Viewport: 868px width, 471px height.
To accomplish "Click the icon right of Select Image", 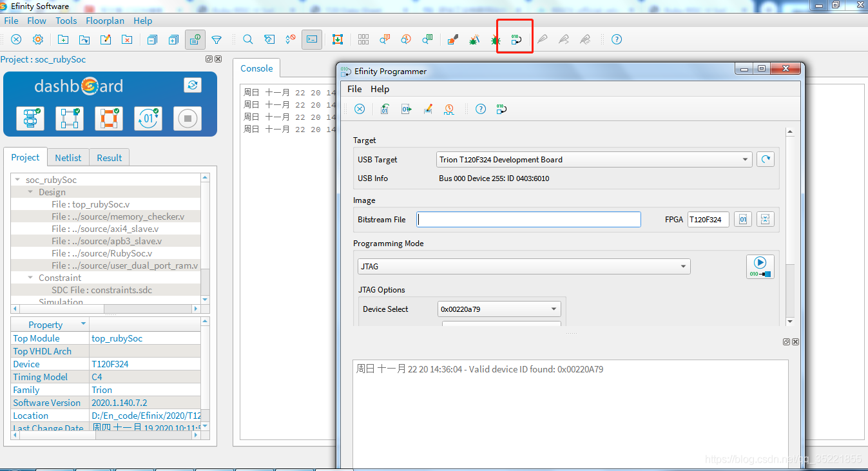I will tap(764, 220).
